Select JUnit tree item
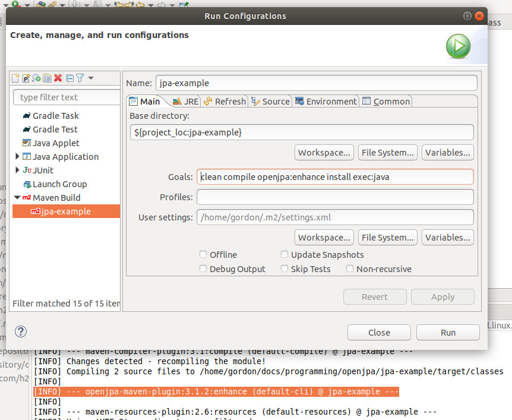Viewport: 512px width, 420px height. pos(38,170)
